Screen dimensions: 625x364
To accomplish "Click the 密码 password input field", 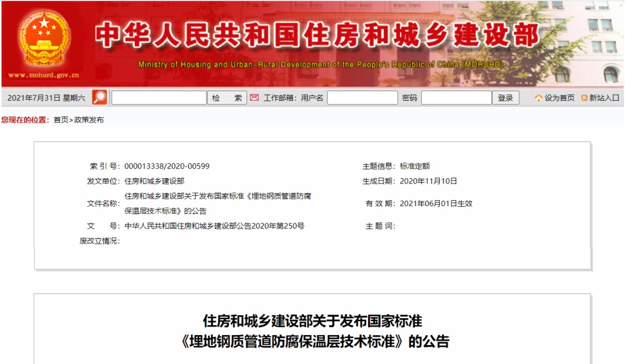I will tap(456, 98).
